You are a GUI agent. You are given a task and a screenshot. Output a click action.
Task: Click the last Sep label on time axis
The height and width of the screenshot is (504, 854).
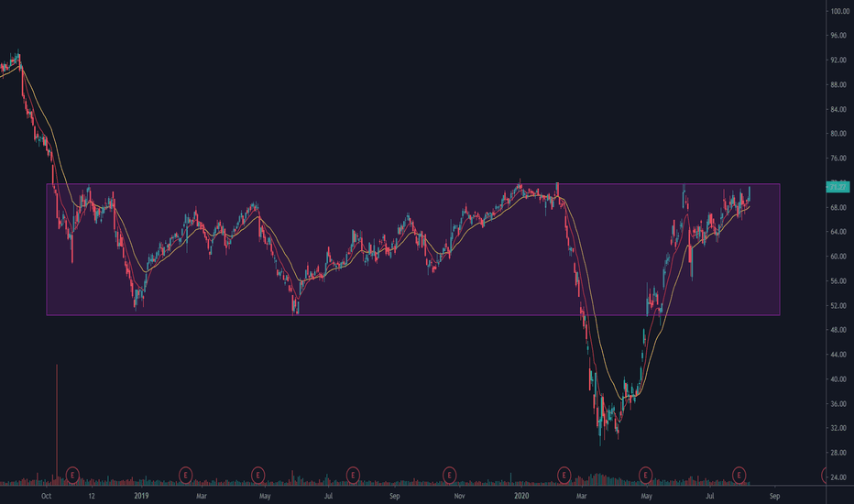pos(774,496)
